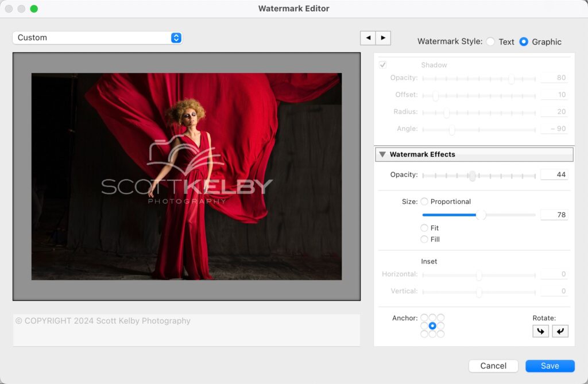
Task: Click the watermark preview photo
Action: click(187, 176)
